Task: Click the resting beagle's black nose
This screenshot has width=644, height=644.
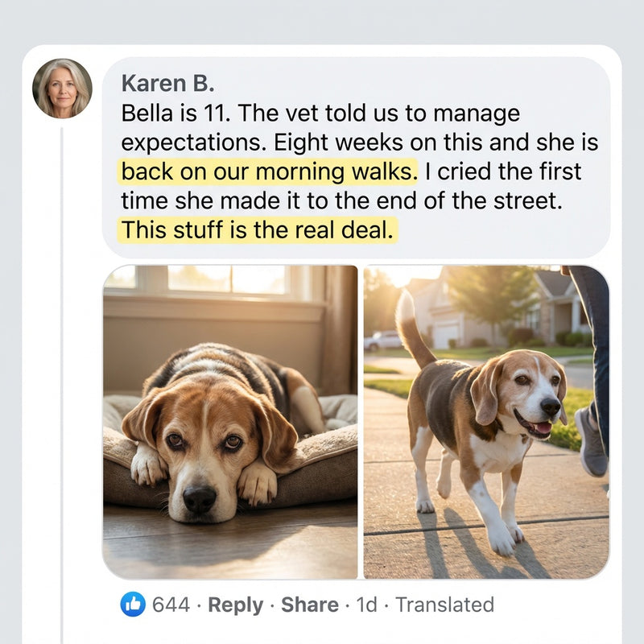Action: [200, 499]
